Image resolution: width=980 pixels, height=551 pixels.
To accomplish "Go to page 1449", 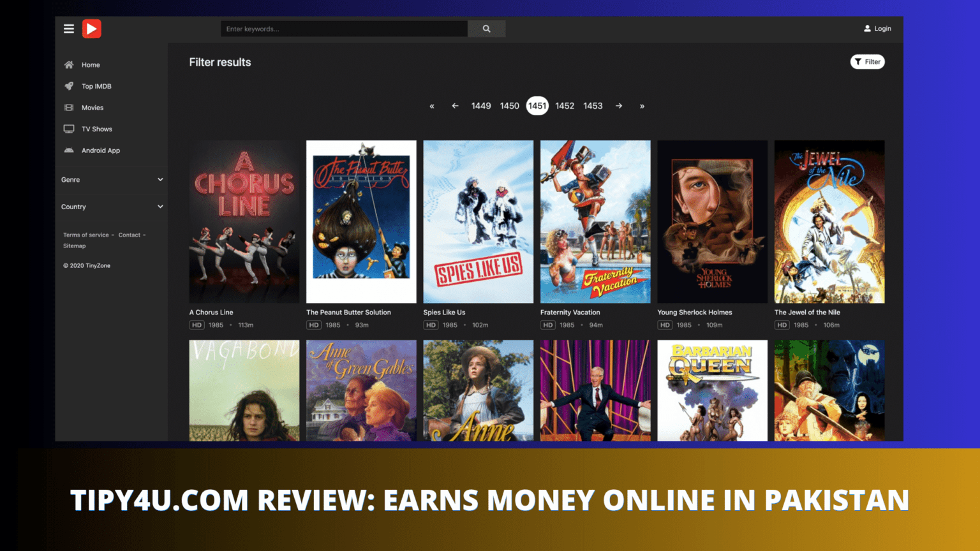I will click(481, 106).
